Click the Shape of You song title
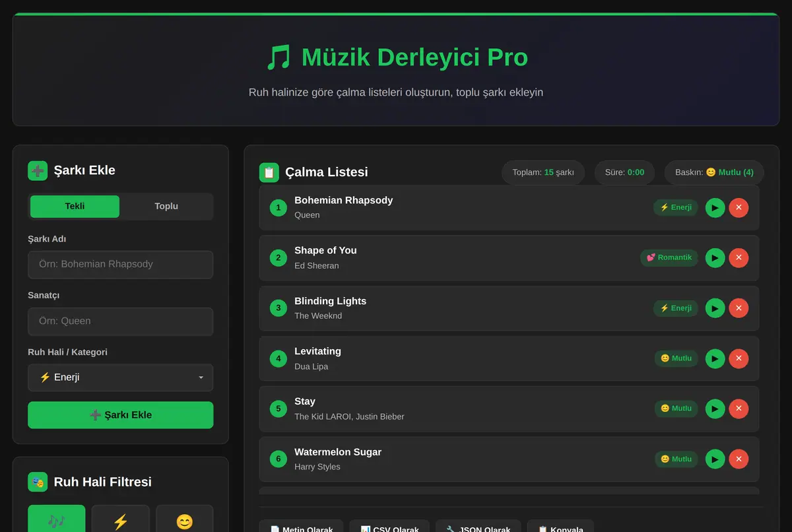The width and height of the screenshot is (792, 532). point(325,250)
